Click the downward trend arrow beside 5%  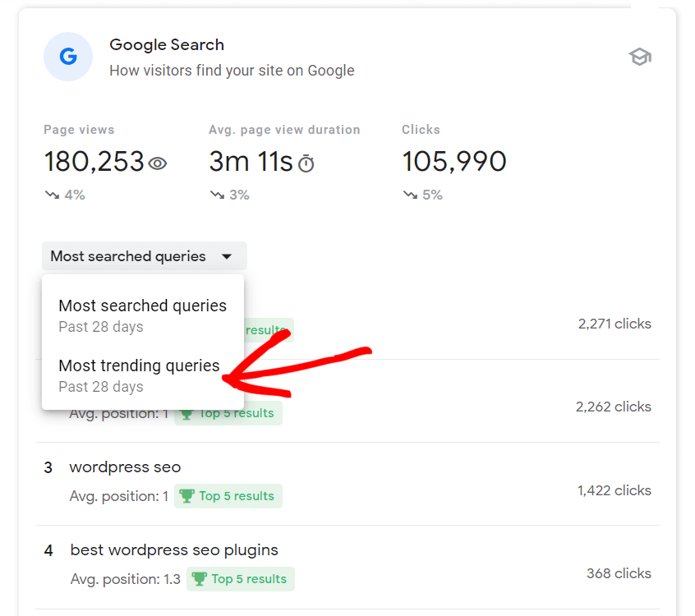pos(411,195)
